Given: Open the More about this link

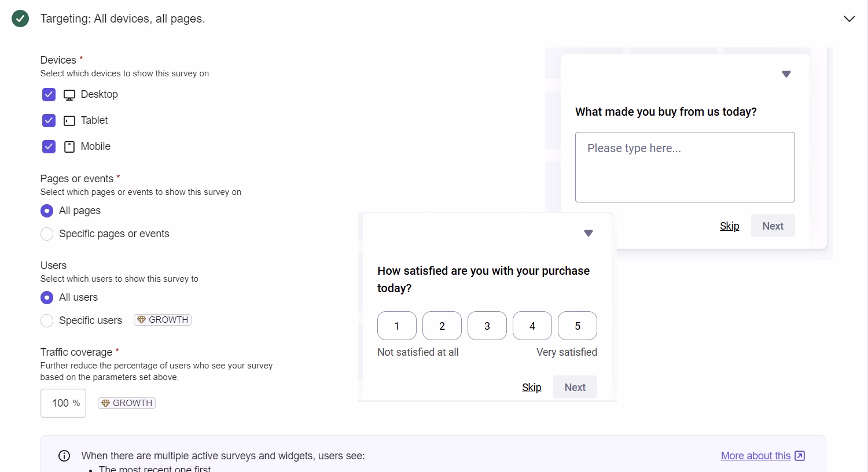Looking at the screenshot, I should 755,456.
